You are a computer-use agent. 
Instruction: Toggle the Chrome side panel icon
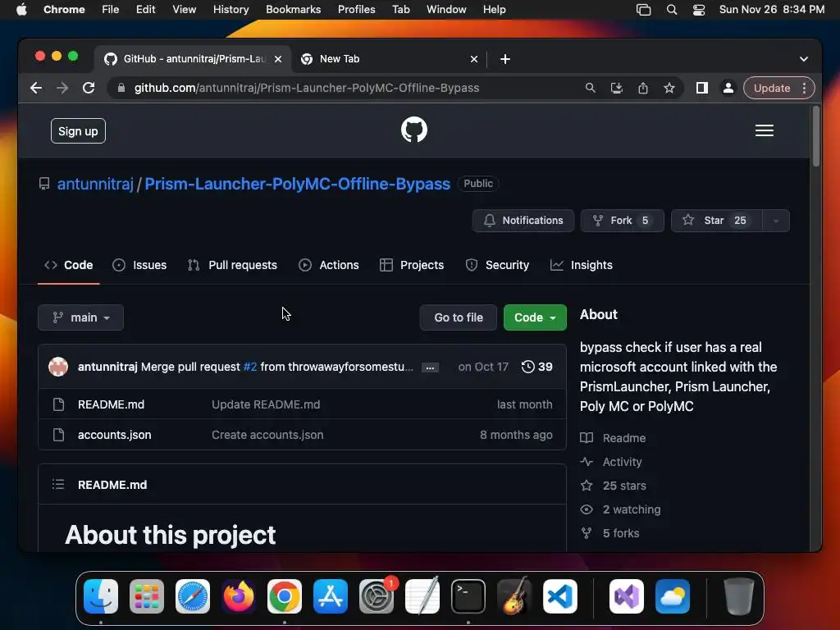point(702,88)
